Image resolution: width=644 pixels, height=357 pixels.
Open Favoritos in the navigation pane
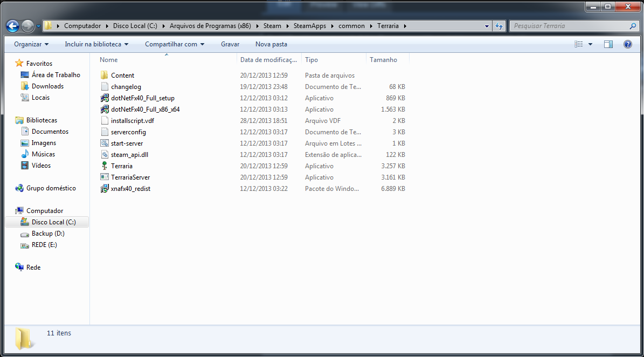tap(39, 63)
